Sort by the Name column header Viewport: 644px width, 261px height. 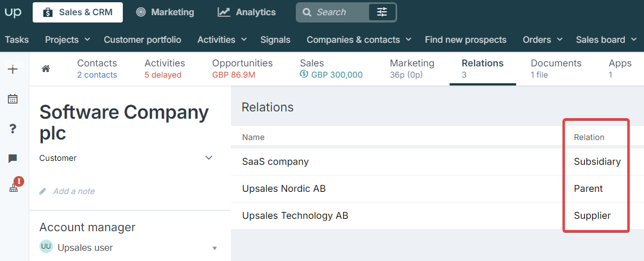click(253, 137)
